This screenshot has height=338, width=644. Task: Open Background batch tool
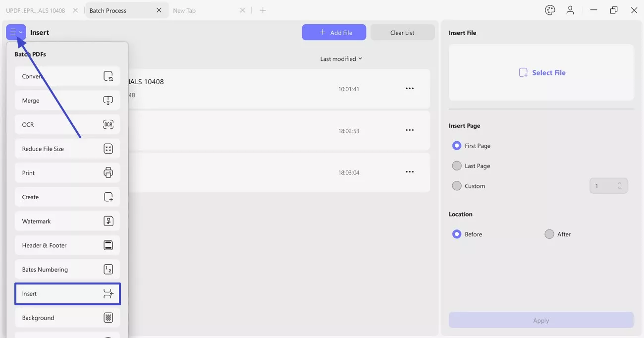coord(67,318)
